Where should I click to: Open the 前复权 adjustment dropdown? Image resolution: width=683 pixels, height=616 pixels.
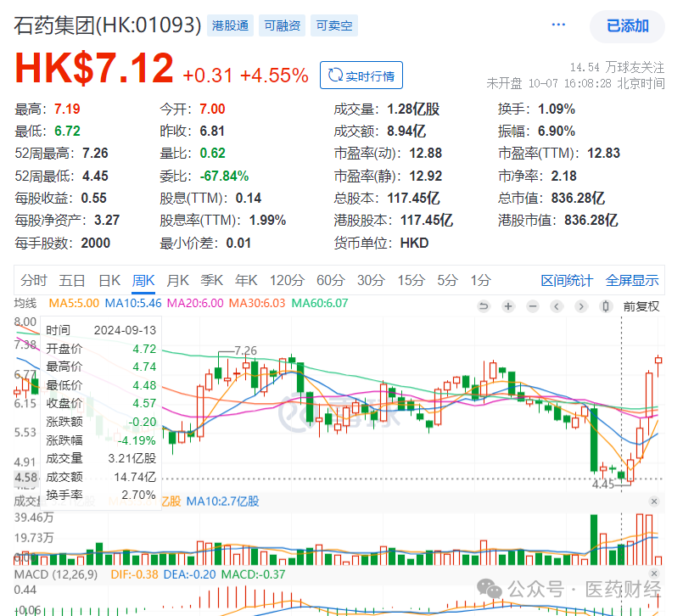tap(641, 306)
